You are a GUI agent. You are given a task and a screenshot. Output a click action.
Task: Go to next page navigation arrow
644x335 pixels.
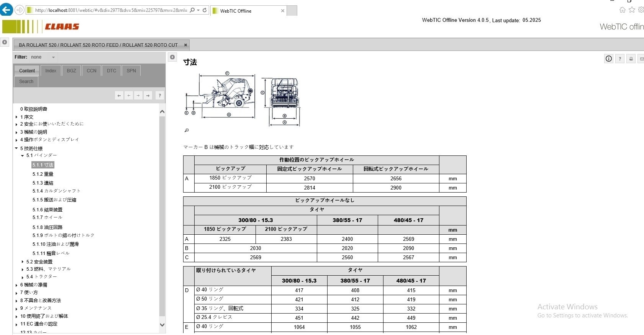point(138,95)
